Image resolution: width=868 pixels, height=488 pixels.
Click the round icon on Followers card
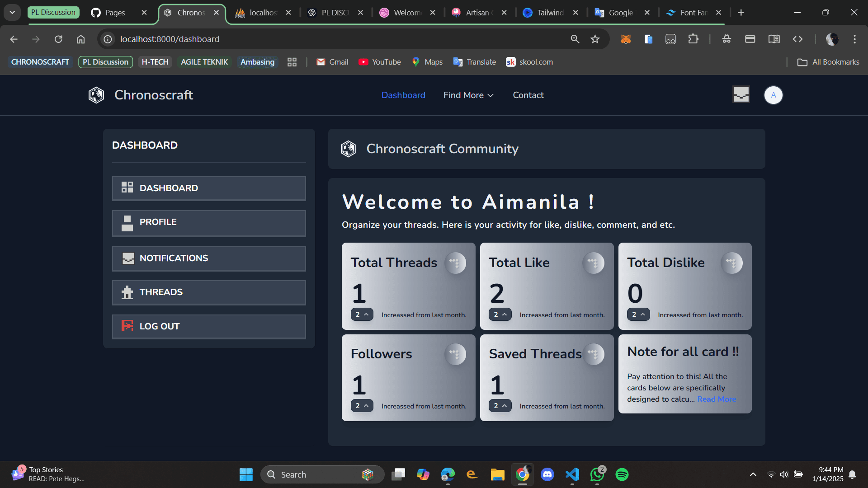(x=455, y=354)
